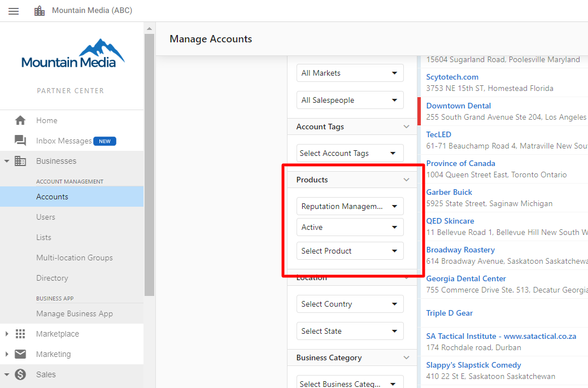
Task: Open the Scytotech.com account
Action: tap(452, 77)
